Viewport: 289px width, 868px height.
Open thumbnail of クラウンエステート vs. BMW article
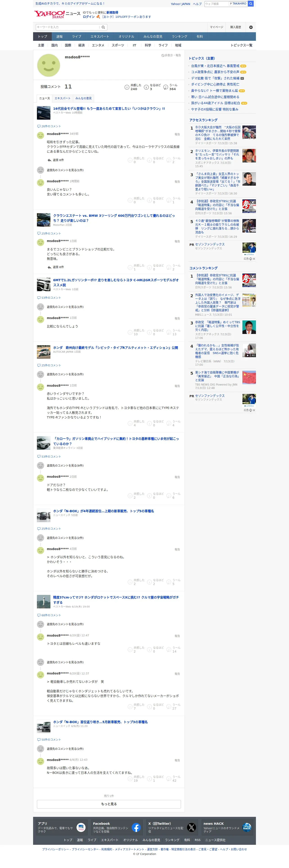[43, 220]
